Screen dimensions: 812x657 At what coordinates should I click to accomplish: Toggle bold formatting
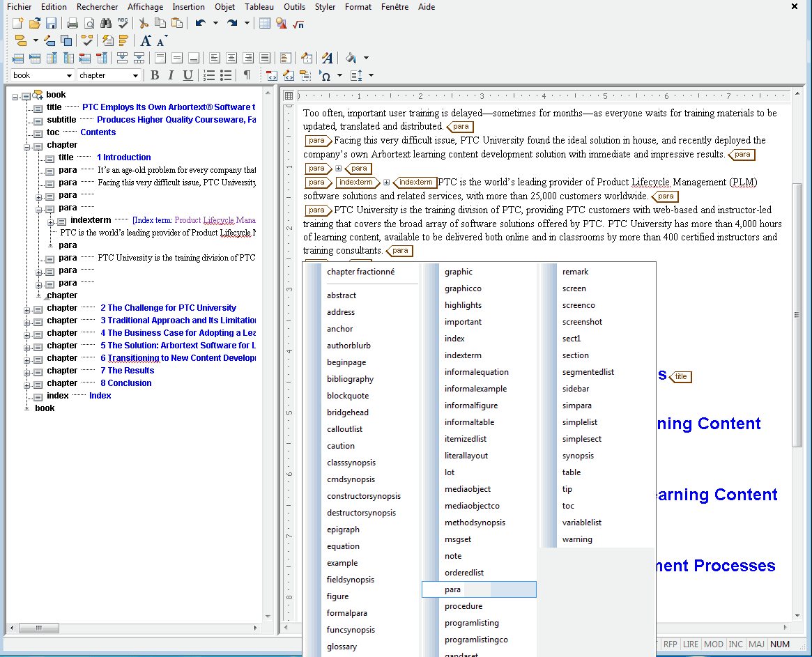click(154, 75)
